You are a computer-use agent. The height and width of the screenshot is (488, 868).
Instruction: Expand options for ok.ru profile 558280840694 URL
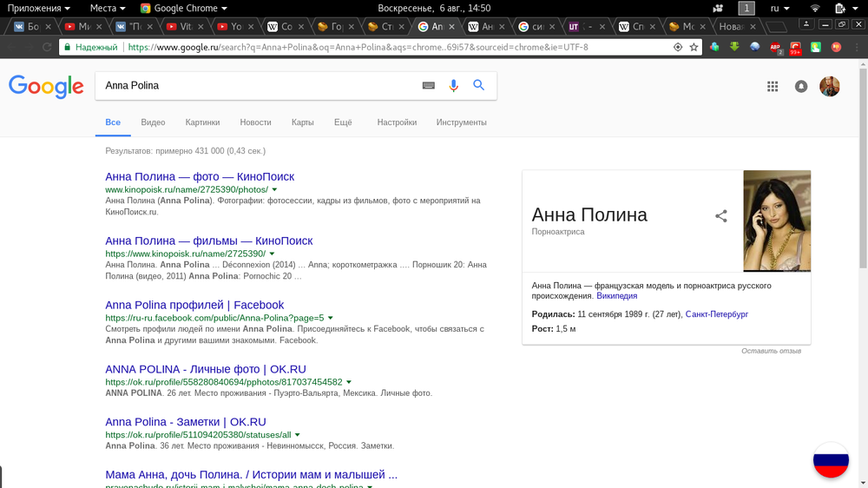pos(349,382)
